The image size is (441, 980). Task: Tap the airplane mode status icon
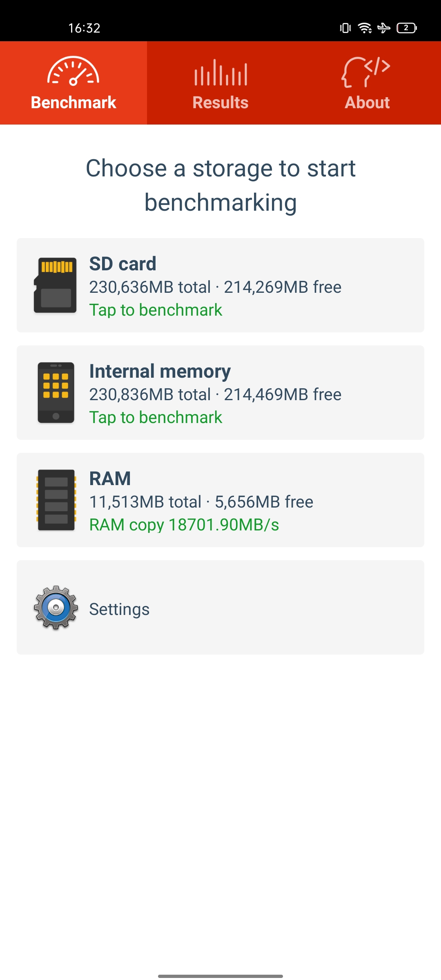(x=384, y=28)
